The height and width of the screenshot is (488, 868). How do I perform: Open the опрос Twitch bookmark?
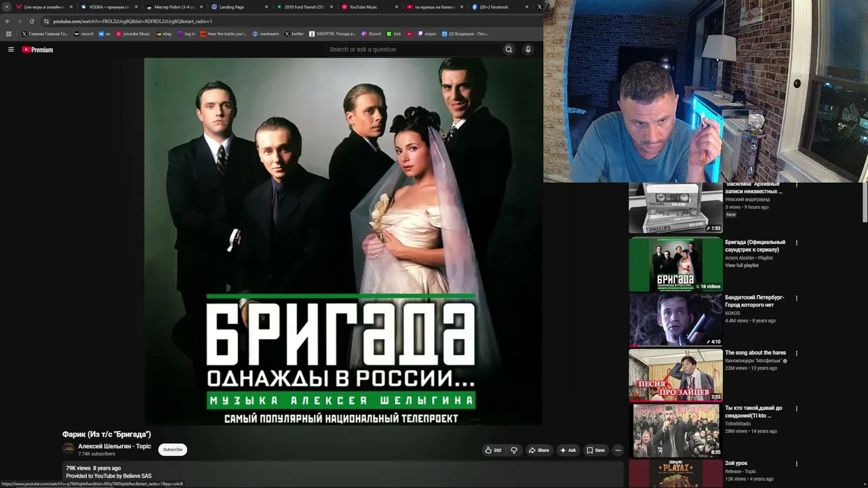(x=427, y=33)
